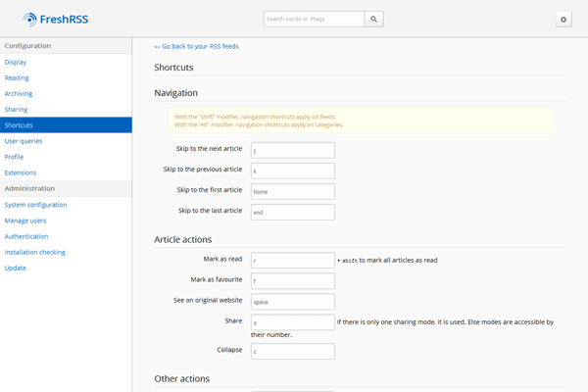Click the search magnifier button
This screenshot has width=588, height=392.
[374, 19]
